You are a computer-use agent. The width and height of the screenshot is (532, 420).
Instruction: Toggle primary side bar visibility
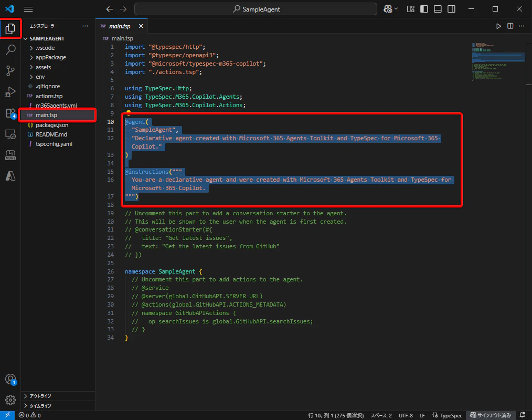[x=424, y=9]
